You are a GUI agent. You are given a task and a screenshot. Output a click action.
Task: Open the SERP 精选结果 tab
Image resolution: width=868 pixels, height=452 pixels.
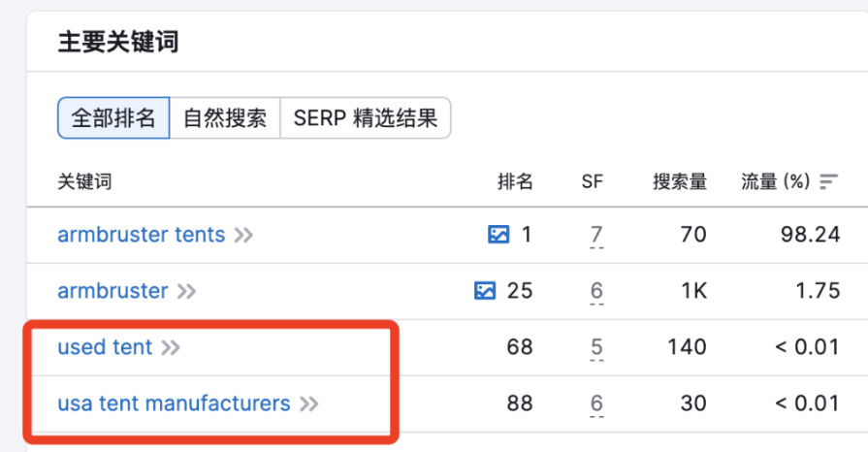[366, 119]
